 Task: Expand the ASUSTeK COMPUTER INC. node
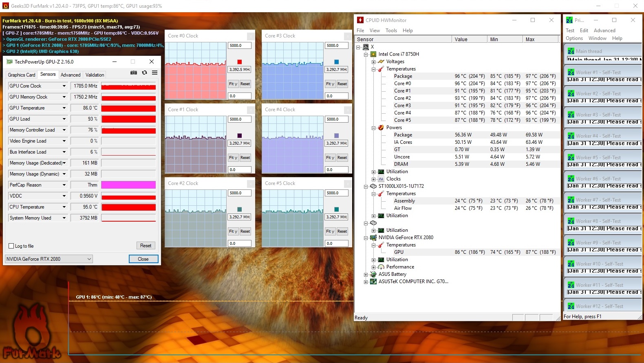(366, 282)
